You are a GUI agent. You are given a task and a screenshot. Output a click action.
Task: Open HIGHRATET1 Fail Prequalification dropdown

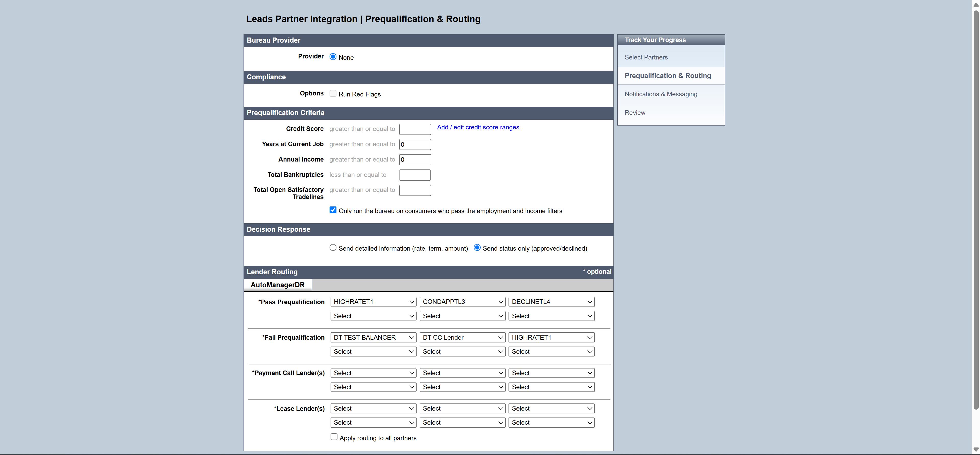tap(551, 337)
